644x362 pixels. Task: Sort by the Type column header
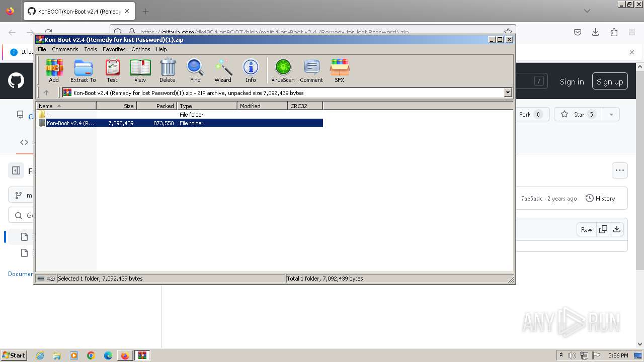207,106
